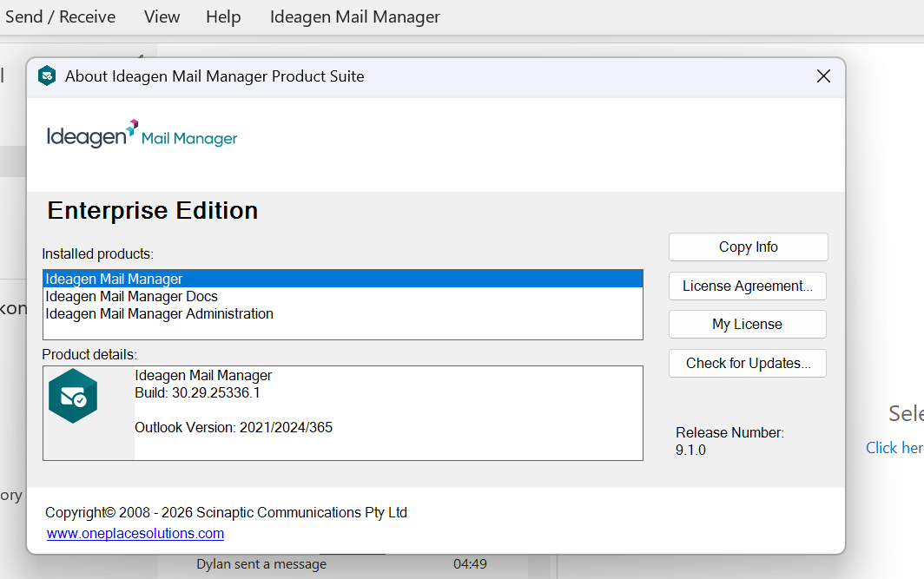
Task: Click Check for Updates button
Action: (747, 363)
